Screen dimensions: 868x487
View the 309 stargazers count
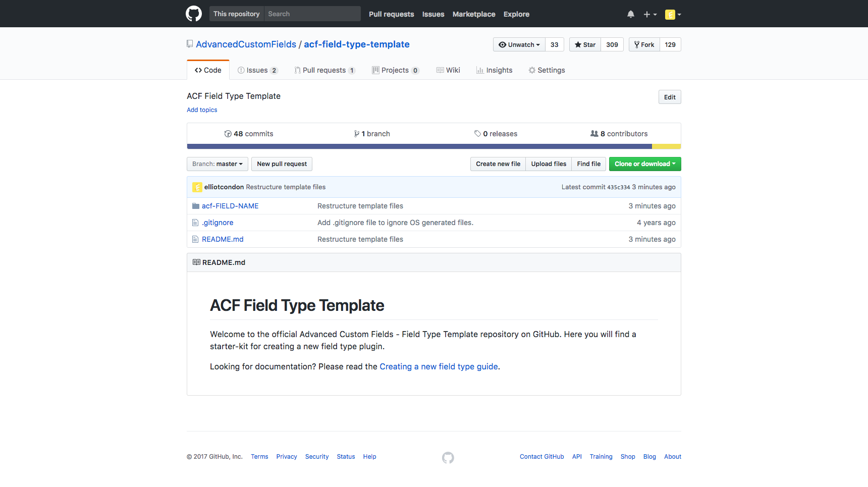point(612,44)
